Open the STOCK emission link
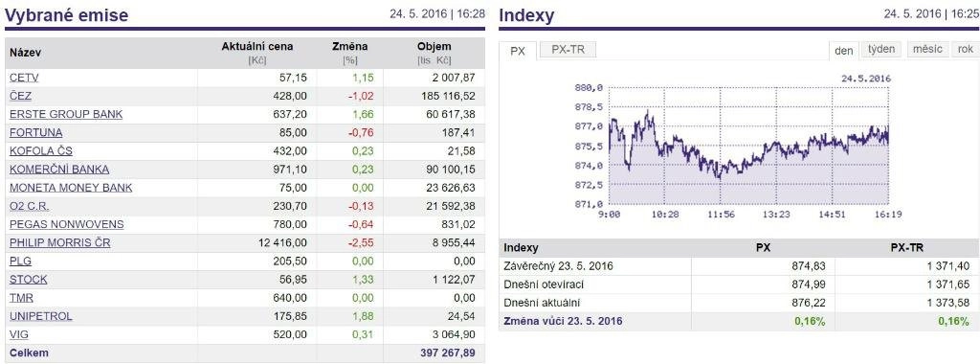This screenshot has height=364, width=980. [x=28, y=280]
